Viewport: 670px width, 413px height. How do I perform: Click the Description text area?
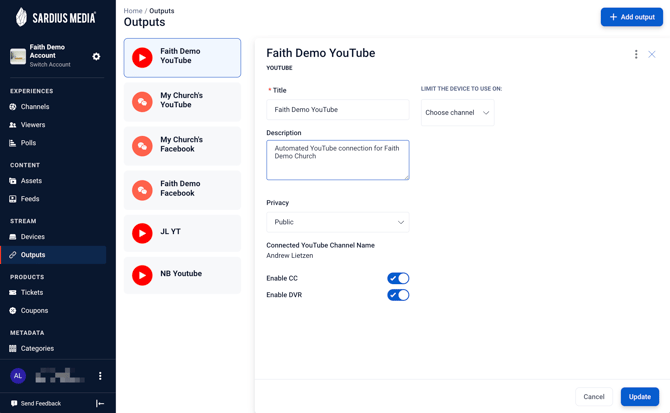(x=338, y=160)
